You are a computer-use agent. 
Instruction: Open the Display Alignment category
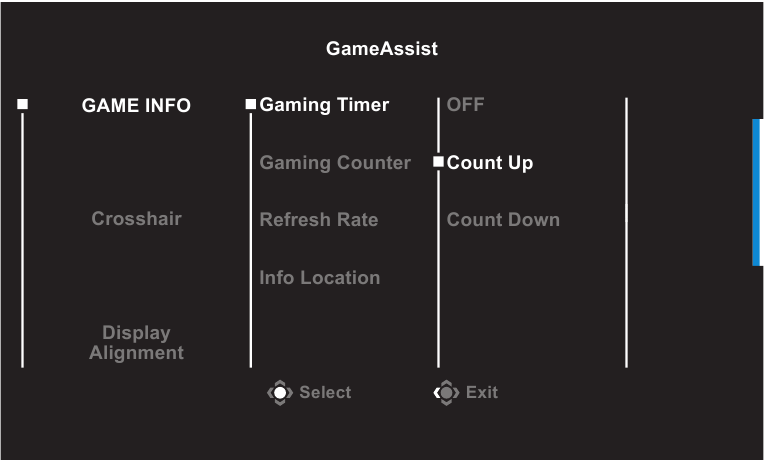136,342
